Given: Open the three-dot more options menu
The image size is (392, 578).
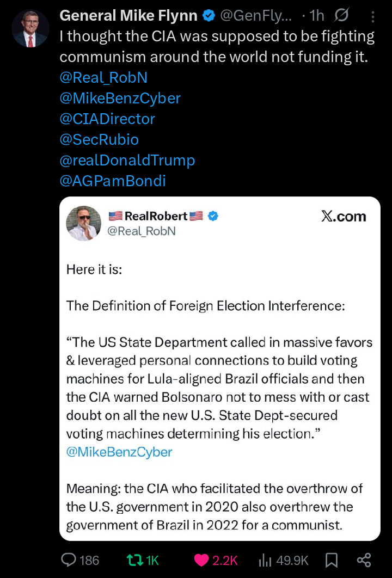Looking at the screenshot, I should coord(373,16).
